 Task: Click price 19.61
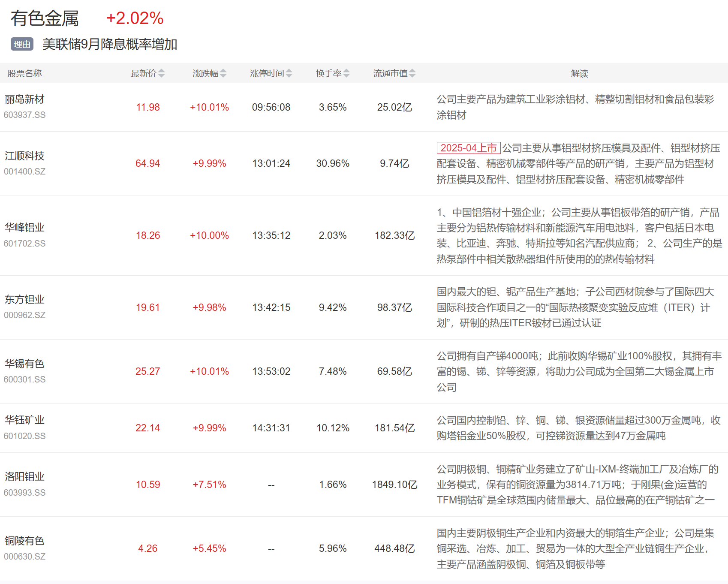[x=148, y=307]
